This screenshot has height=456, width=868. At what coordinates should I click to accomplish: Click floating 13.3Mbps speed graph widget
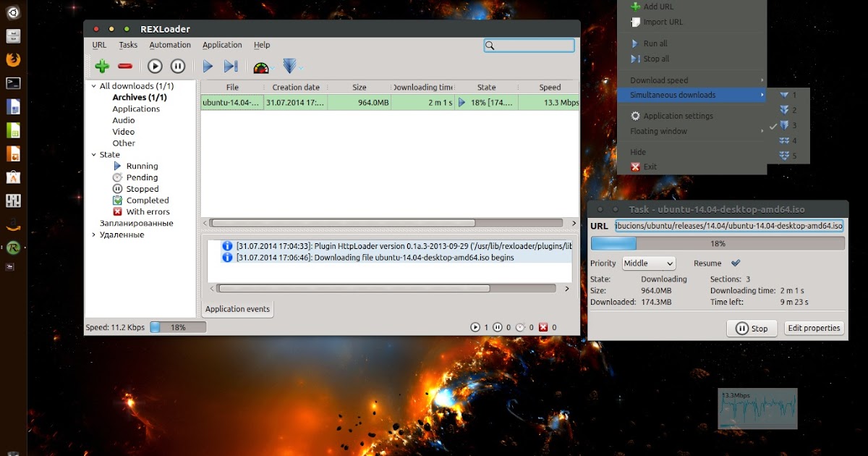(757, 408)
